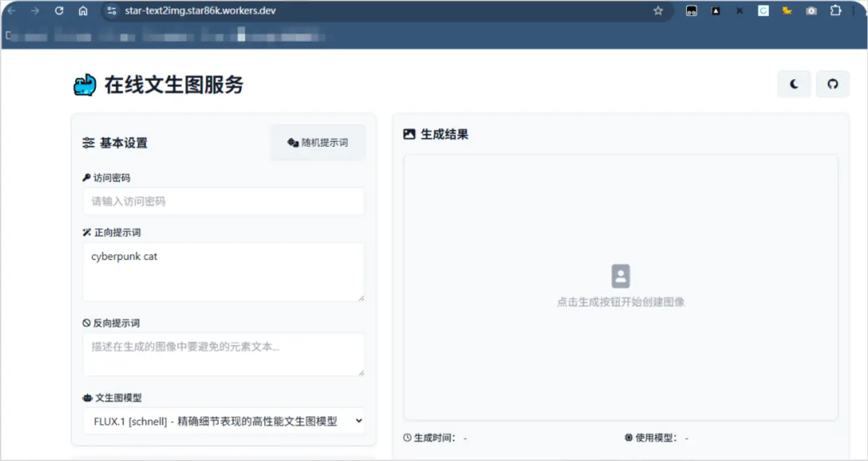Bookmark this page with the star icon
Screen dimensions: 868x461
coord(658,11)
